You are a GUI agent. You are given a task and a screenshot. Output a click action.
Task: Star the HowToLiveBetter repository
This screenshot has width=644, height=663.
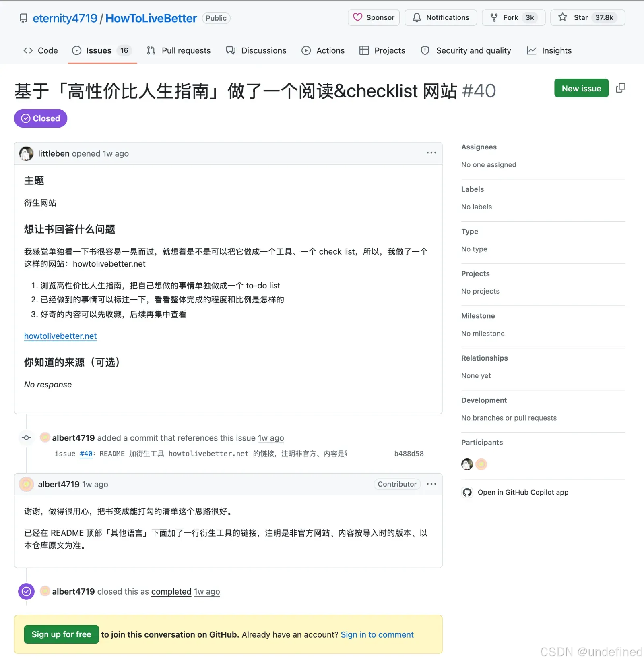[588, 18]
